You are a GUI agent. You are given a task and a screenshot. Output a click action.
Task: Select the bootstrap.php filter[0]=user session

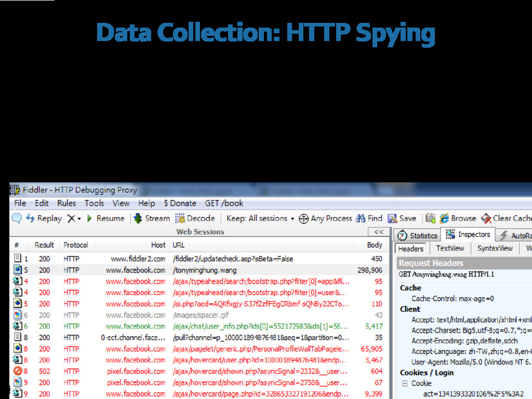[x=200, y=292]
